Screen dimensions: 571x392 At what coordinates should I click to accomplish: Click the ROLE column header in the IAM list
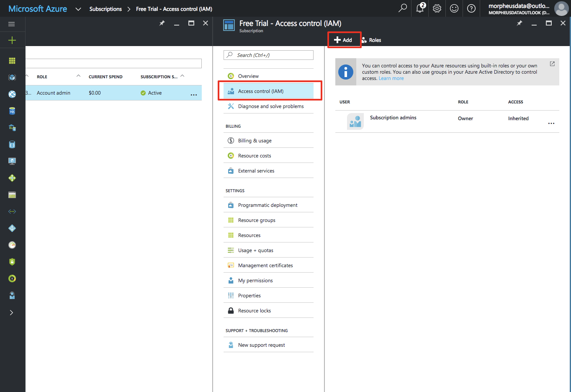(x=463, y=102)
